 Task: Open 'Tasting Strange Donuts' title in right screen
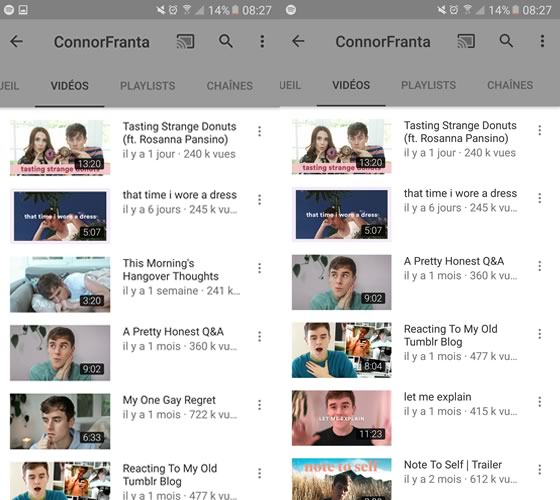coord(460,132)
